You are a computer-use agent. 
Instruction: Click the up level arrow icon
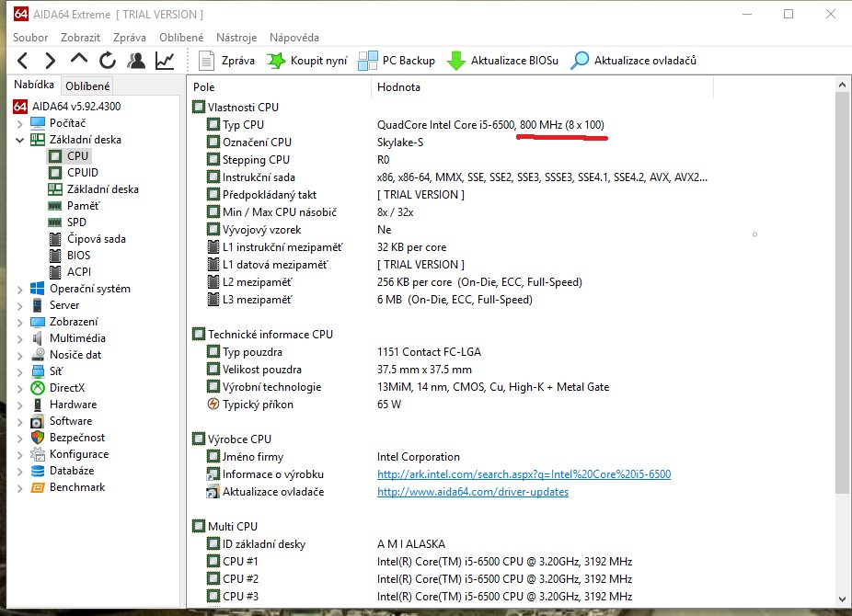(x=79, y=61)
